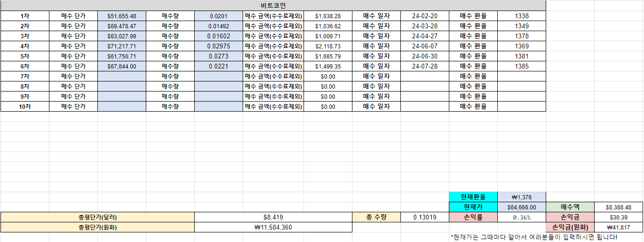Click $0.00 amount in row 10차
The height and width of the screenshot is (242, 644).
(x=328, y=106)
